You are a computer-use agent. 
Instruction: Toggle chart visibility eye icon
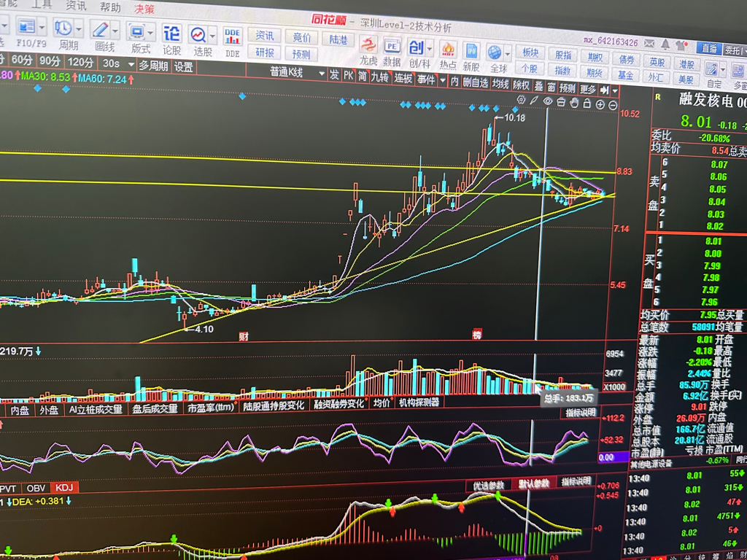coord(548,101)
